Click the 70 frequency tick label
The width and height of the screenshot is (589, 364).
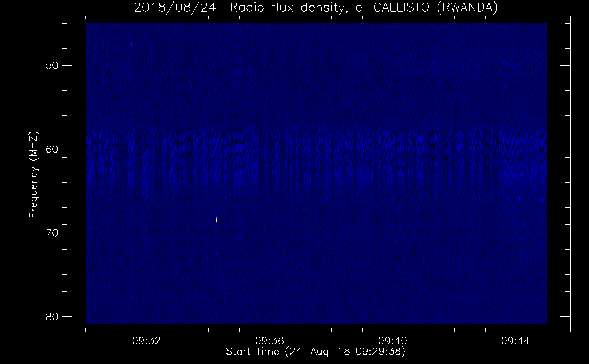(x=52, y=233)
